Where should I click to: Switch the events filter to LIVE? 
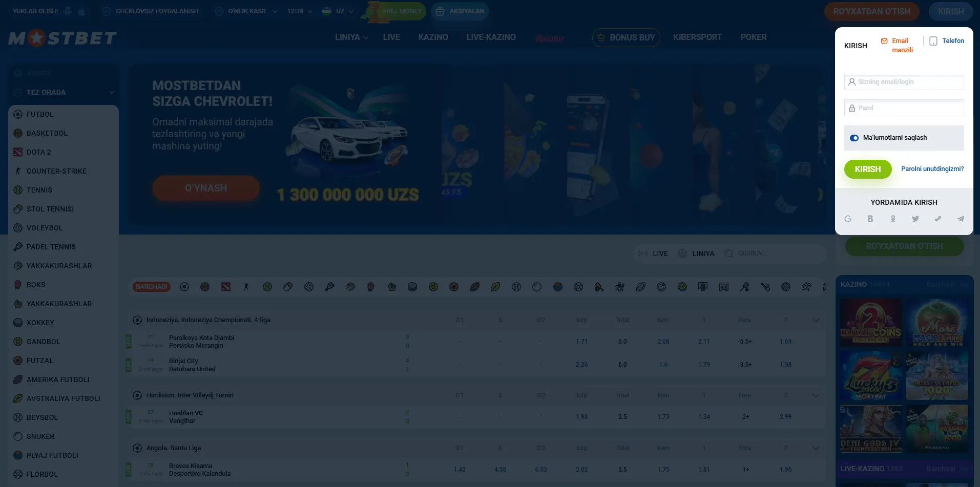[x=653, y=253]
